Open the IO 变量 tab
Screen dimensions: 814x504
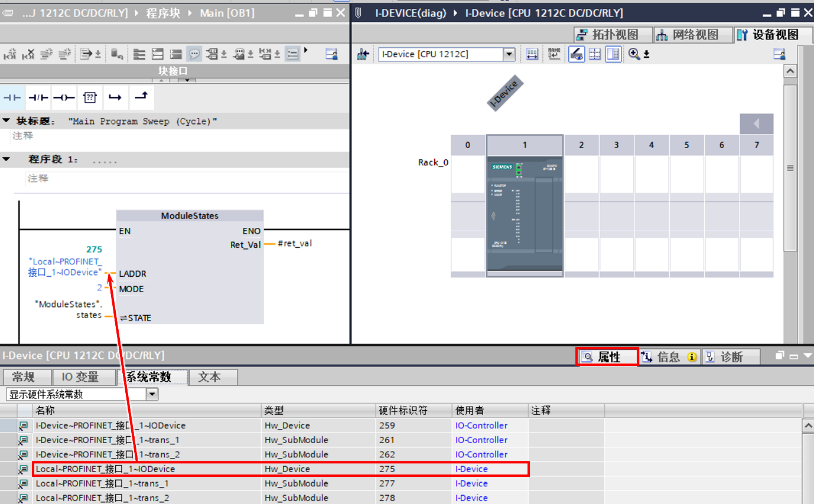tap(80, 377)
